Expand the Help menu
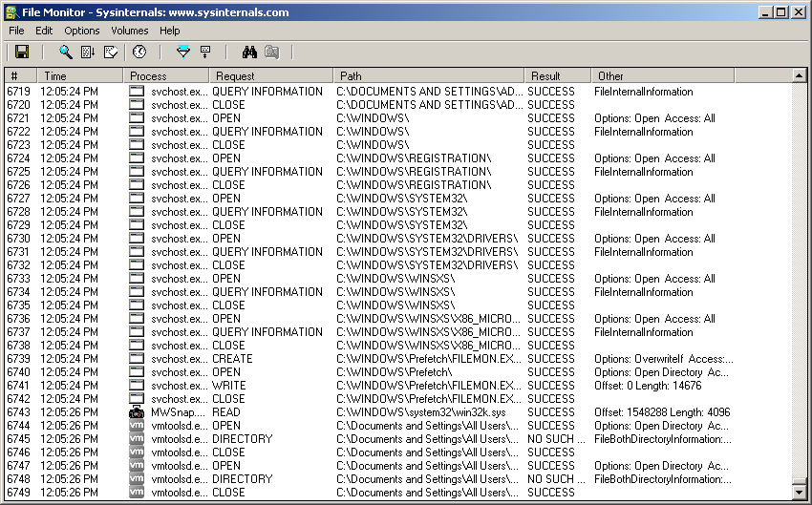Viewport: 812px width, 505px height. coord(169,31)
